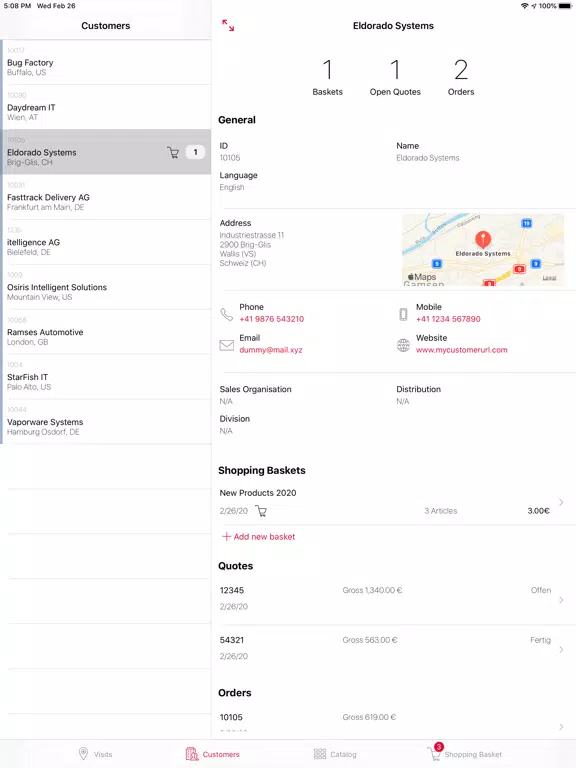Select customer itelligence AG
Viewport: 576px width, 768px height.
(106, 242)
